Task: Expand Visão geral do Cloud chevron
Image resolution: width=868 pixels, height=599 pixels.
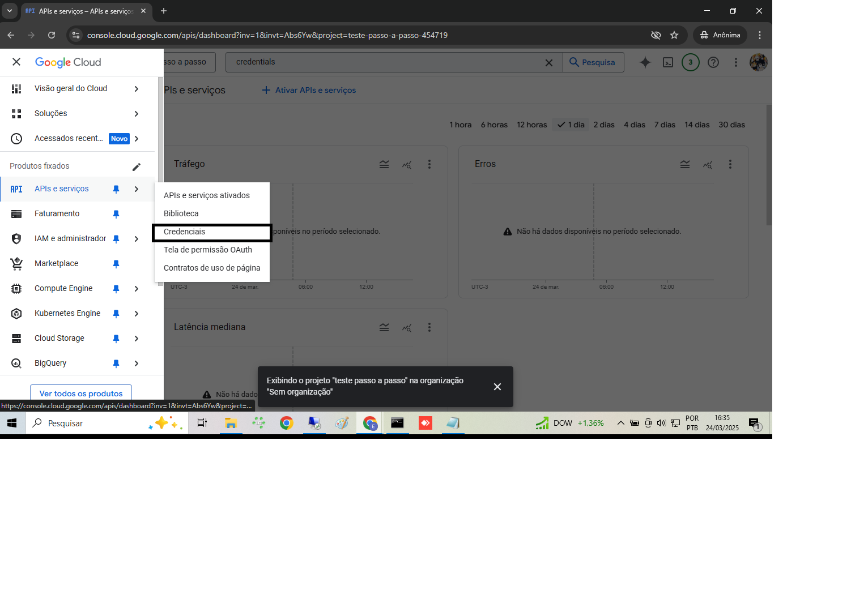Action: 137,89
